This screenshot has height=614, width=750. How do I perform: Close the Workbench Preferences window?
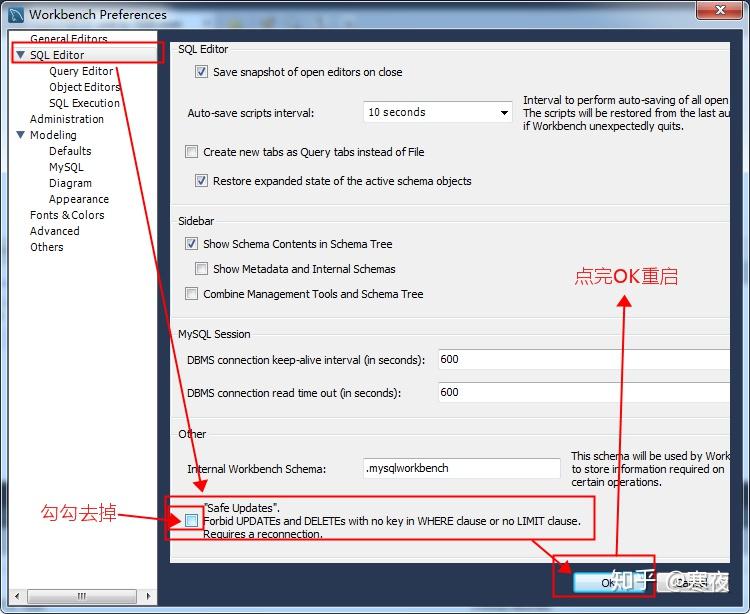pyautogui.click(x=720, y=10)
